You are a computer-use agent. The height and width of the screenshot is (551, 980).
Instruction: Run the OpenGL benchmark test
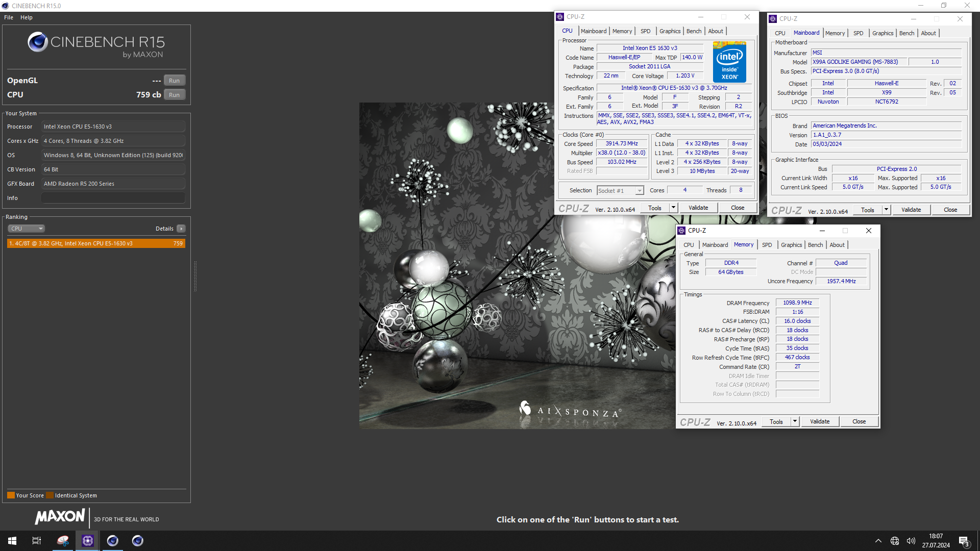174,81
